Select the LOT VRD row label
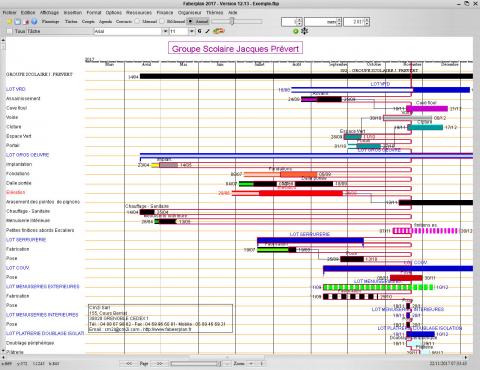Viewport: 480px width, 370px height. click(x=16, y=89)
